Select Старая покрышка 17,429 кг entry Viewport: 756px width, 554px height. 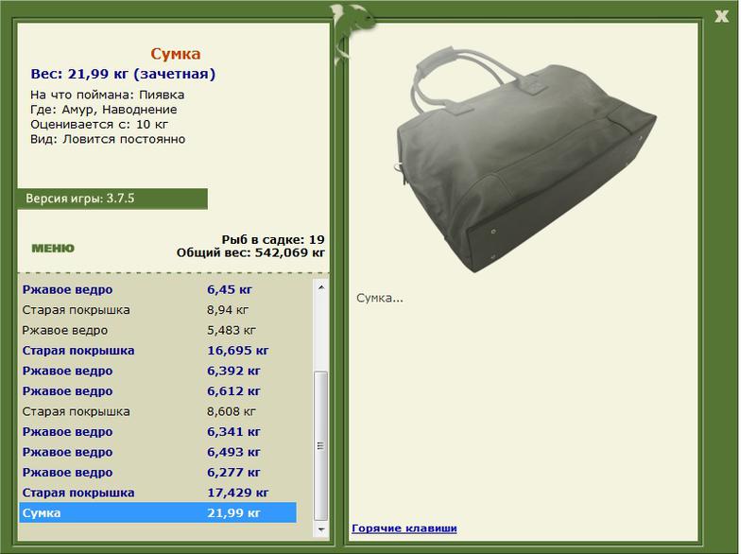point(158,493)
